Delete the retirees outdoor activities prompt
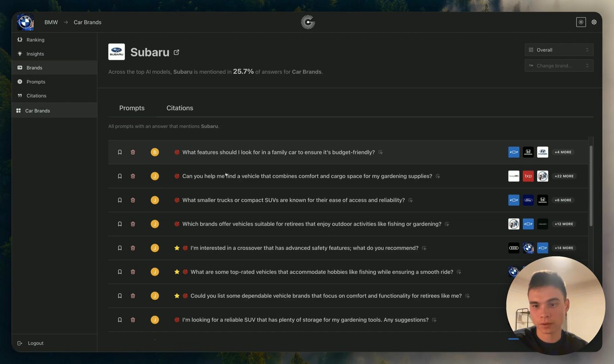 (x=133, y=224)
